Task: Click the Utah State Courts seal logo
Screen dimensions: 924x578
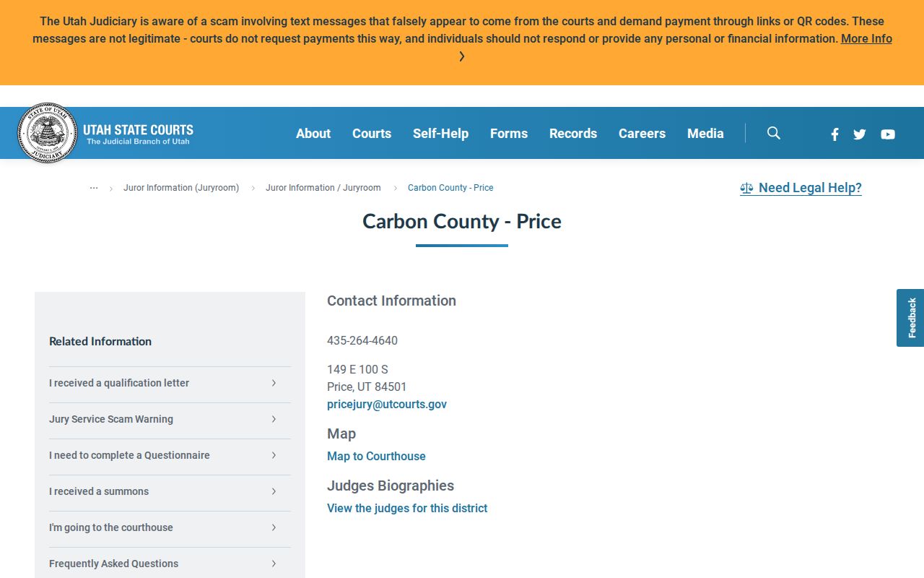Action: coord(47,133)
